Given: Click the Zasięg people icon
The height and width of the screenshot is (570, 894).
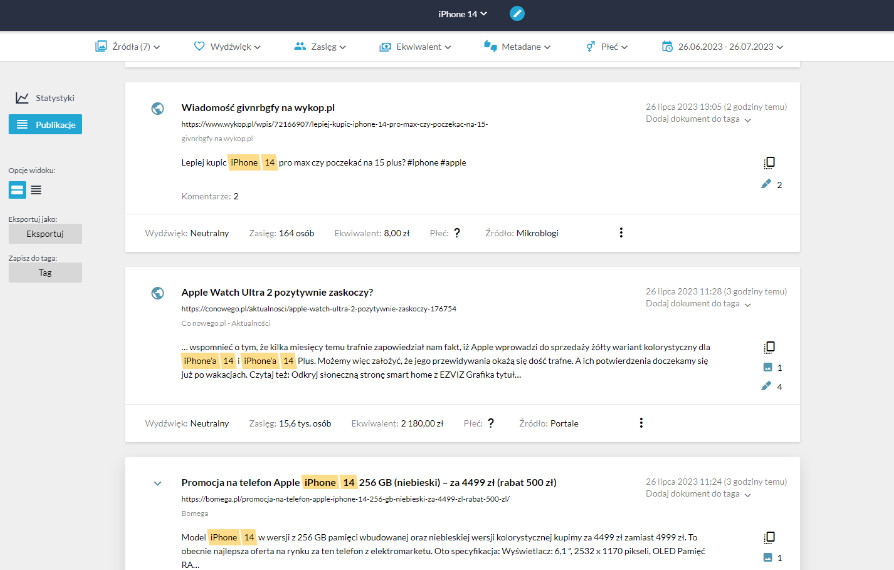Looking at the screenshot, I should (x=300, y=46).
